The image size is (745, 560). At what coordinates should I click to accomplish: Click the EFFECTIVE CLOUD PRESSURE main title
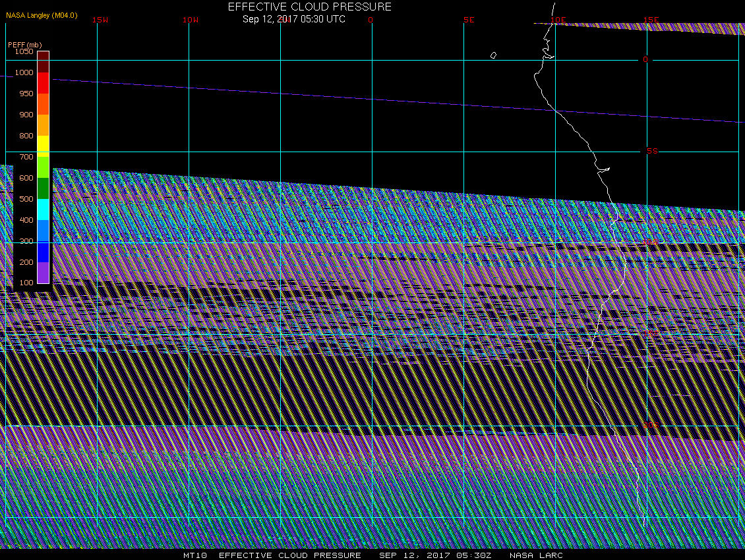tap(310, 7)
